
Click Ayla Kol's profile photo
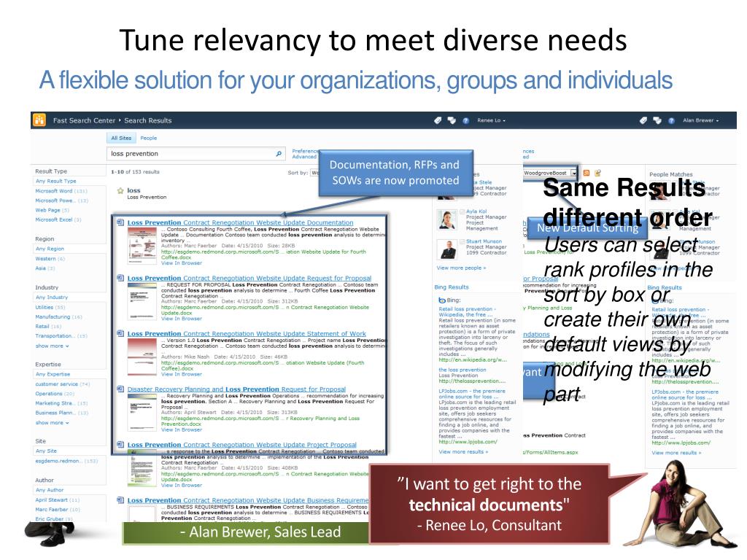coord(447,219)
